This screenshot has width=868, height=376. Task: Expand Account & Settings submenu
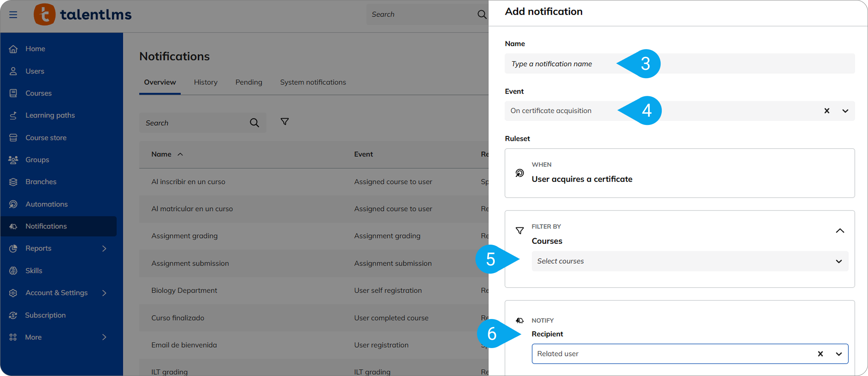click(x=104, y=293)
